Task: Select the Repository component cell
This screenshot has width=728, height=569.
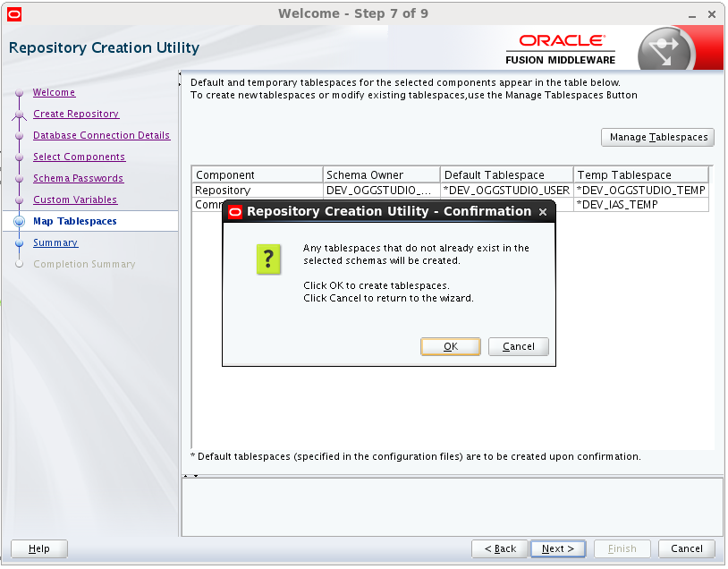Action: pos(258,190)
